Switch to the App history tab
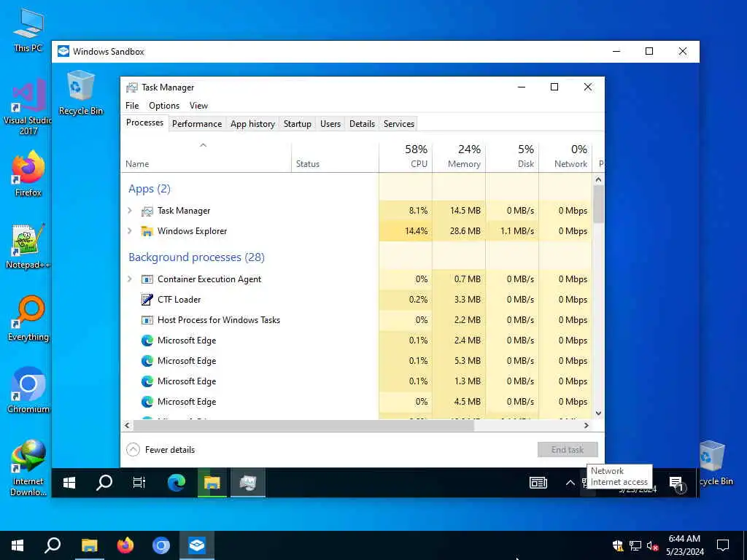The image size is (747, 560). [x=252, y=124]
